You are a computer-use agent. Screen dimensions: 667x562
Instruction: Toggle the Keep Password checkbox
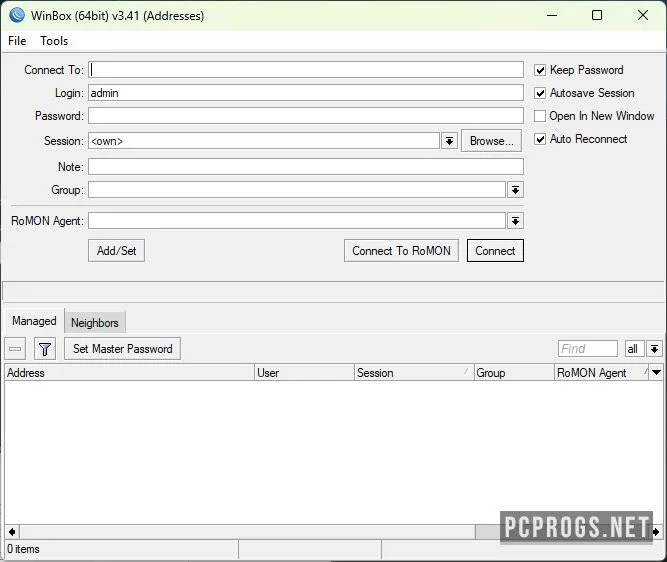click(x=540, y=70)
